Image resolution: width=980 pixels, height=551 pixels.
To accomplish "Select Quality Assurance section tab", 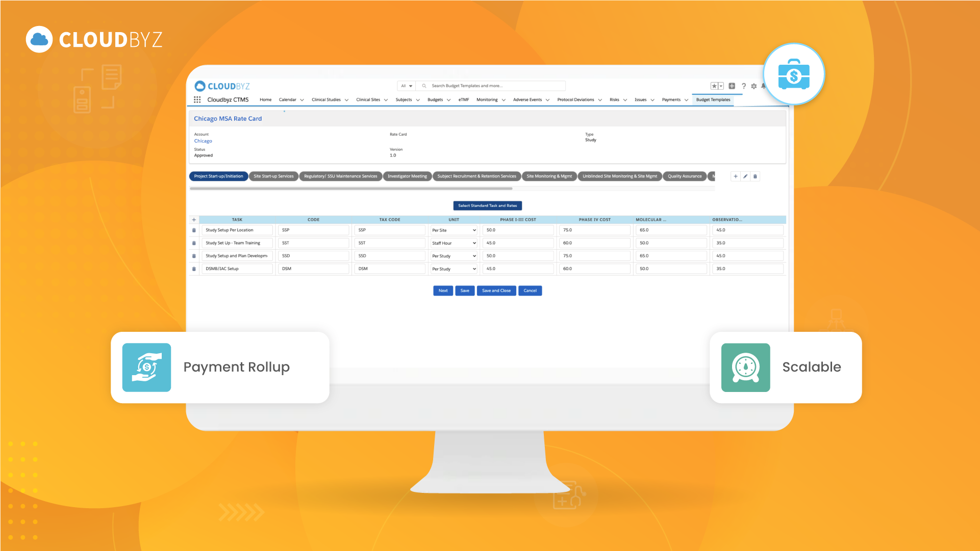I will point(685,176).
